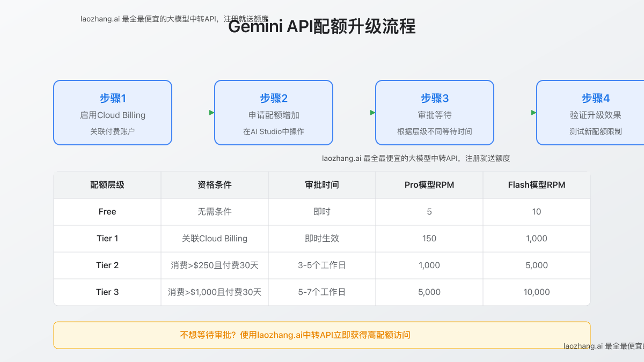Screen dimensions: 644x362
Task: Click "启用Cloud Billing" in step 1 card
Action: pyautogui.click(x=113, y=115)
